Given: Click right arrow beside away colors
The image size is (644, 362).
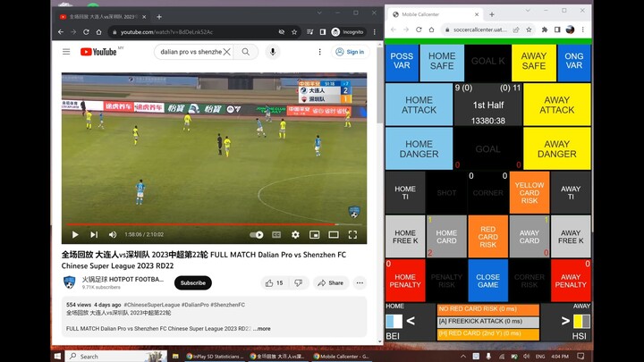Looking at the screenshot, I should point(565,321).
